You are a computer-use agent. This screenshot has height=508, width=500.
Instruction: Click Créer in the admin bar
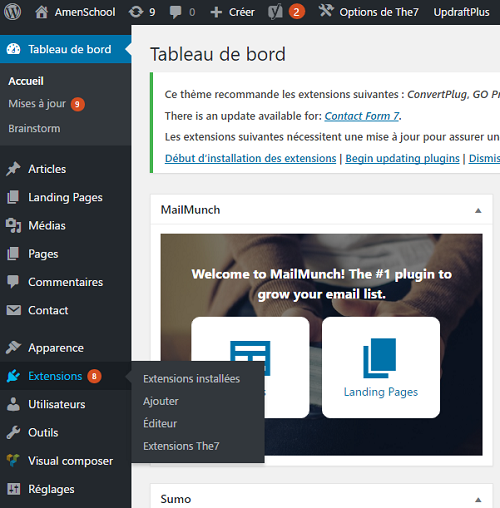[x=242, y=12]
